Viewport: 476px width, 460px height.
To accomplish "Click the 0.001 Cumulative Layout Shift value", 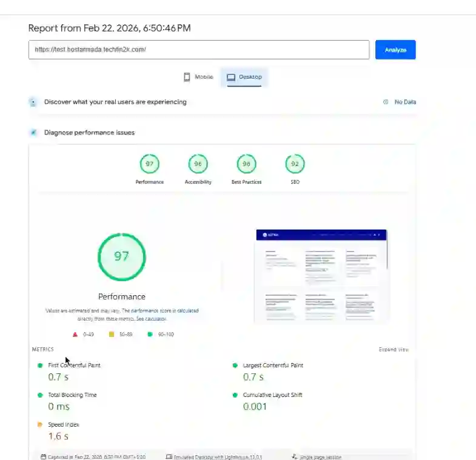I will click(255, 407).
